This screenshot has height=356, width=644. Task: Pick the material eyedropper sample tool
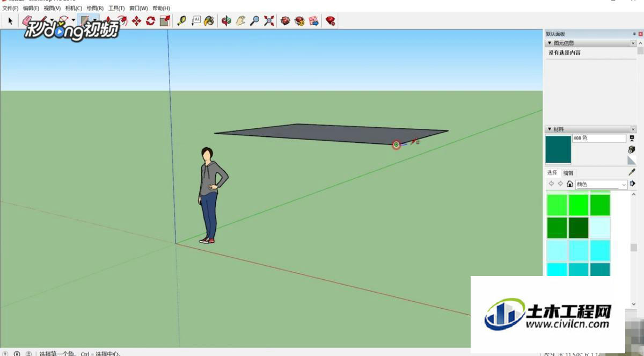point(632,172)
